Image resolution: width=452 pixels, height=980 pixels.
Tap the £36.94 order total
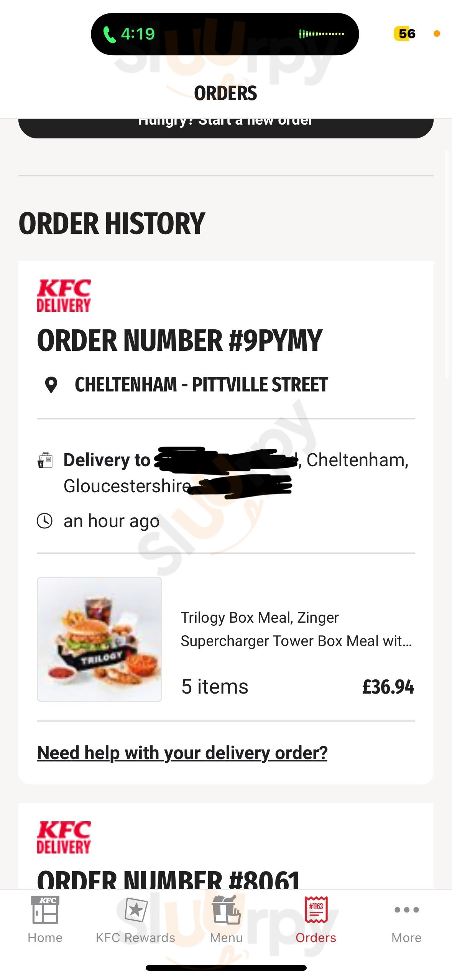[x=388, y=687]
